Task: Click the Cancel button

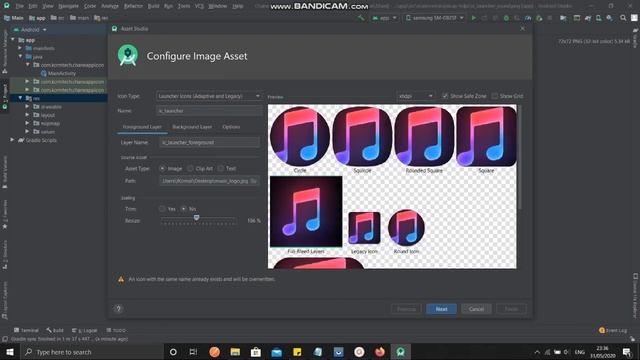Action: click(476, 309)
